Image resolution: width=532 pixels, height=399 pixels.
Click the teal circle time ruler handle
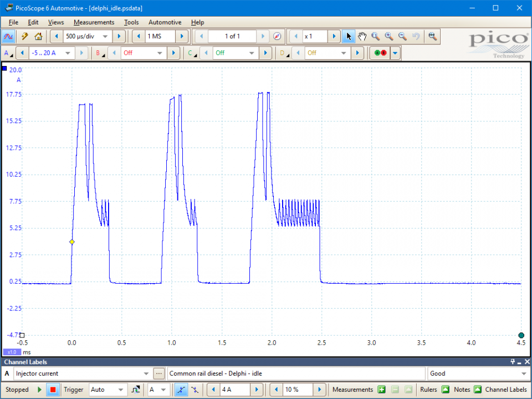click(521, 335)
